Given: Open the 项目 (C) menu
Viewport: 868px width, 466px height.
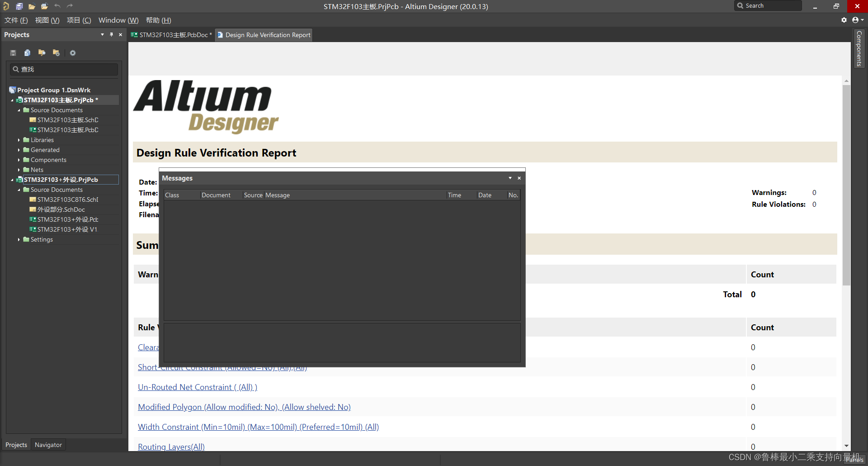Looking at the screenshot, I should point(79,20).
